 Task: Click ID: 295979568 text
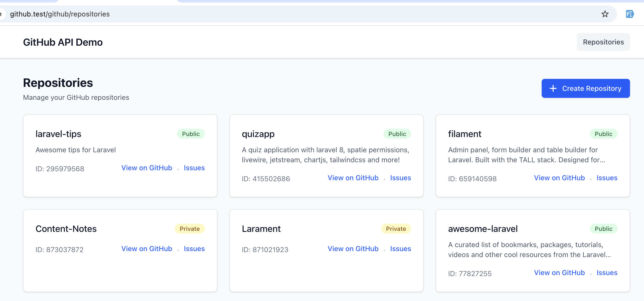(x=60, y=169)
